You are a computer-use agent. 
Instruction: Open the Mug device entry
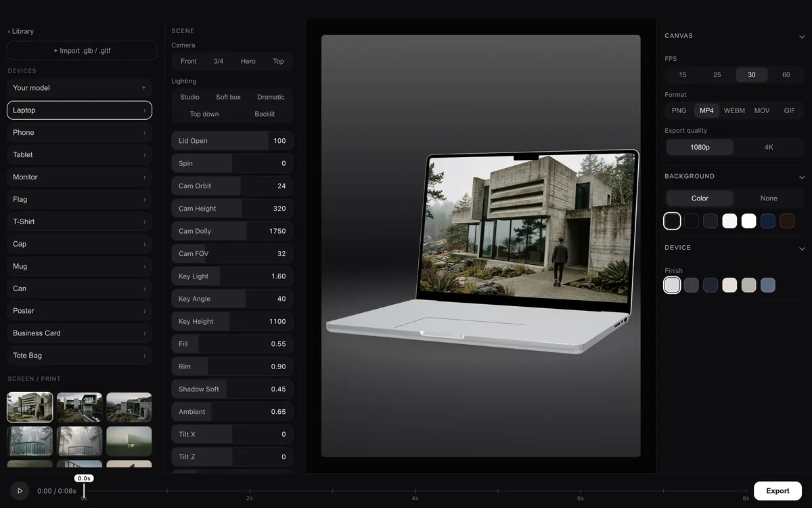point(79,267)
